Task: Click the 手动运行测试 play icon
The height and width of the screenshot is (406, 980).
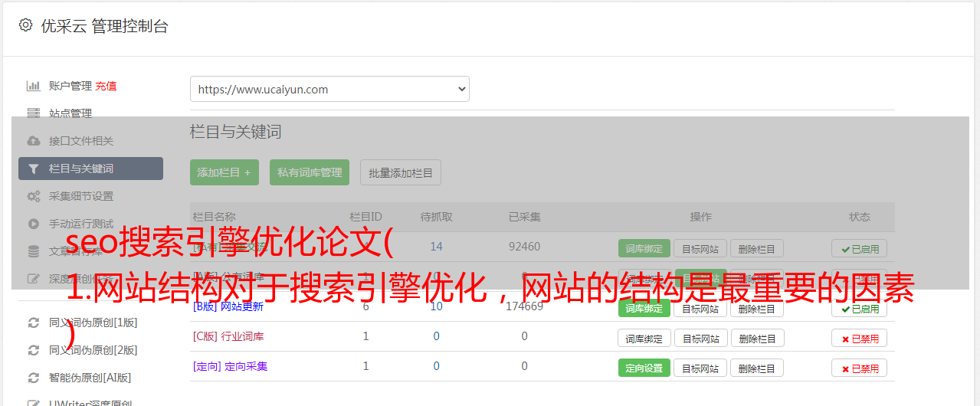Action: 33,224
